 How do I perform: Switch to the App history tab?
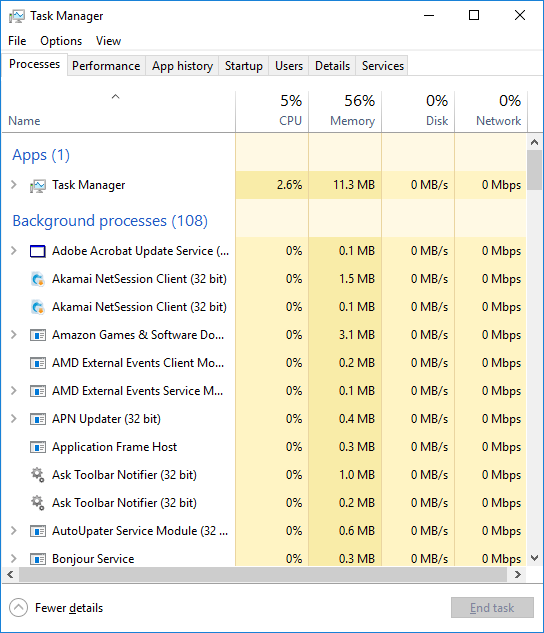click(182, 66)
